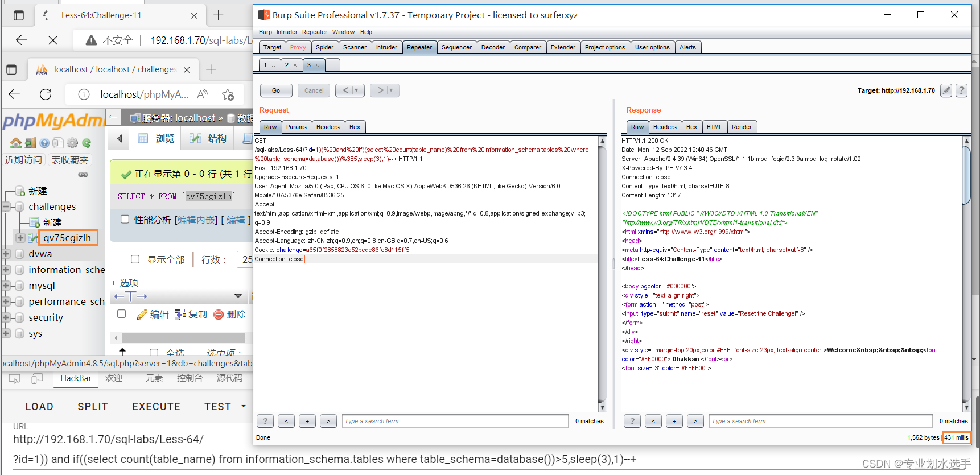Go to previous request in Repeater history
Screen dimensions: 980x475
coord(345,90)
